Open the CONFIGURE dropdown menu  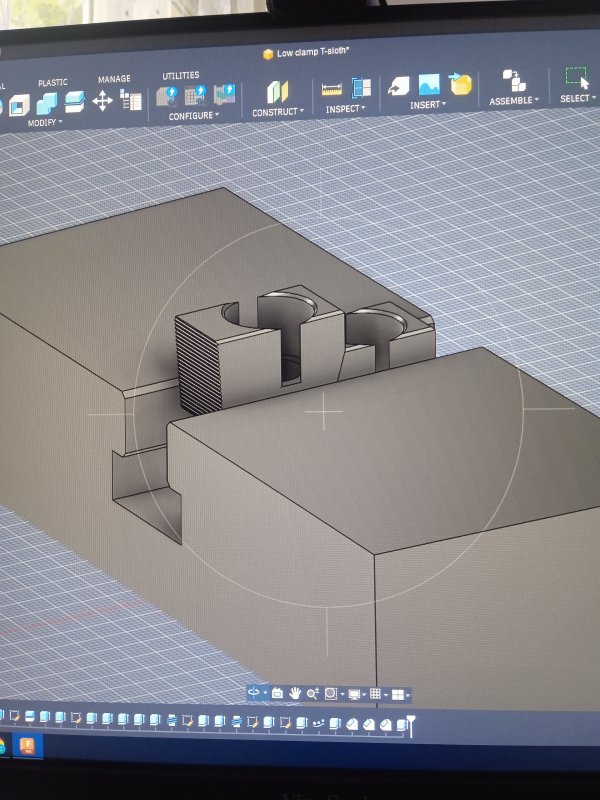tap(193, 116)
